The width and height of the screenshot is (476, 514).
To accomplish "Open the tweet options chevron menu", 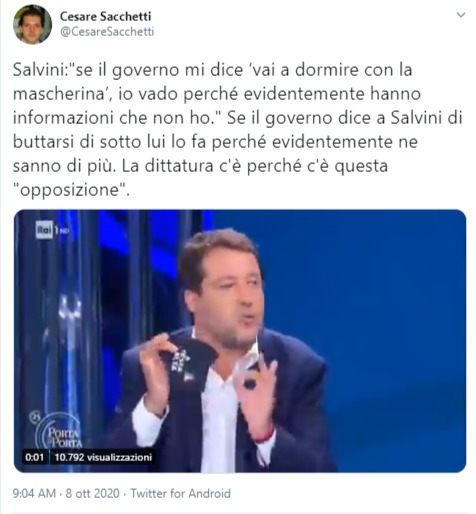I will tap(461, 15).
